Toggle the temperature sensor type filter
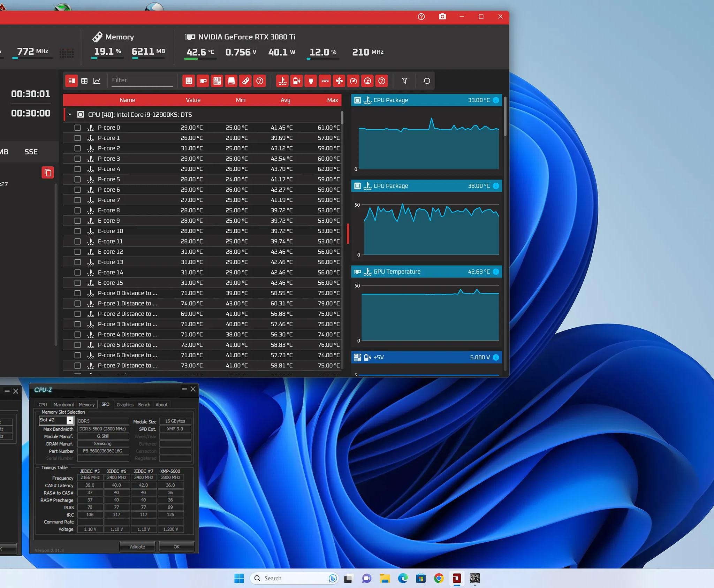The height and width of the screenshot is (588, 714). (x=282, y=81)
